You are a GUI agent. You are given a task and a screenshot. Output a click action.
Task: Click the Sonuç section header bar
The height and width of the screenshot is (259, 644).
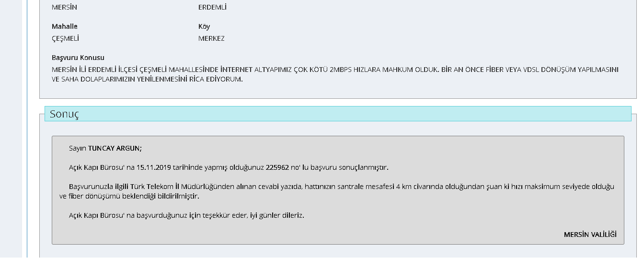338,114
